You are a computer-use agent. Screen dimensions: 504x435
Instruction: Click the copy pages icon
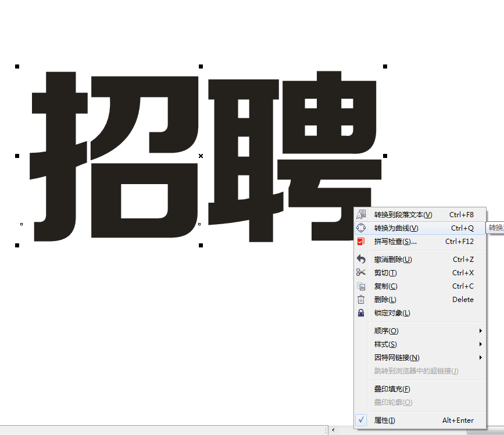click(x=362, y=286)
